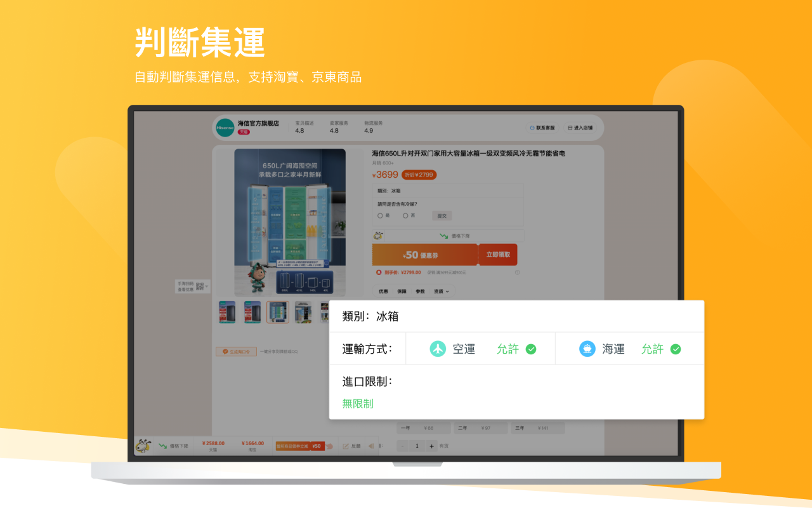Click the ¥50 優惠券 coupon banner
The image size is (812, 508).
[425, 255]
